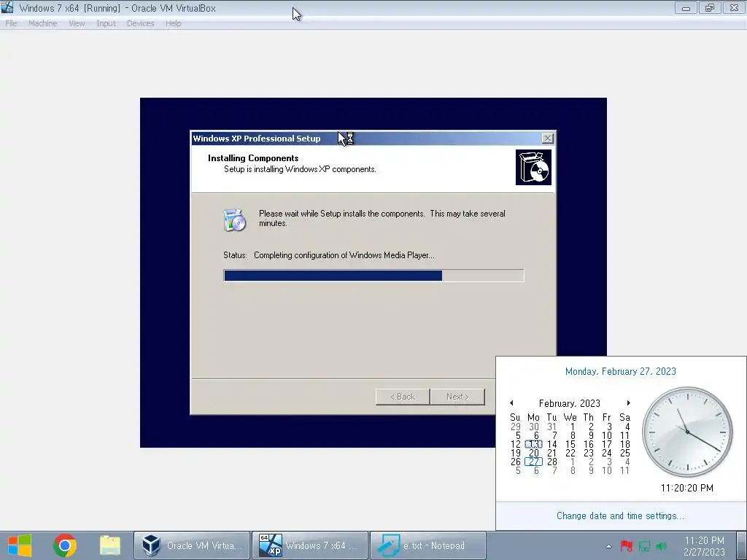Image resolution: width=747 pixels, height=560 pixels.
Task: Click the Next button in setup
Action: [457, 397]
